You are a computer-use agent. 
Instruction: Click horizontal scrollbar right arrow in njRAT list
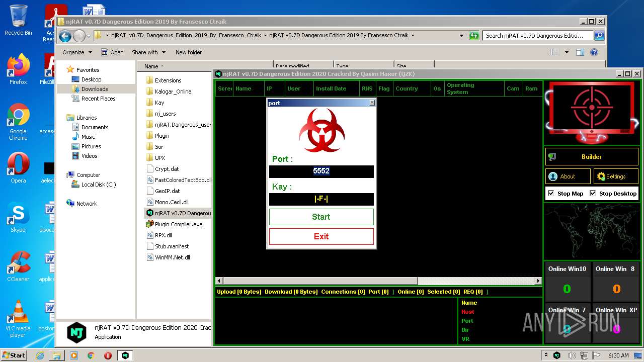click(x=538, y=281)
